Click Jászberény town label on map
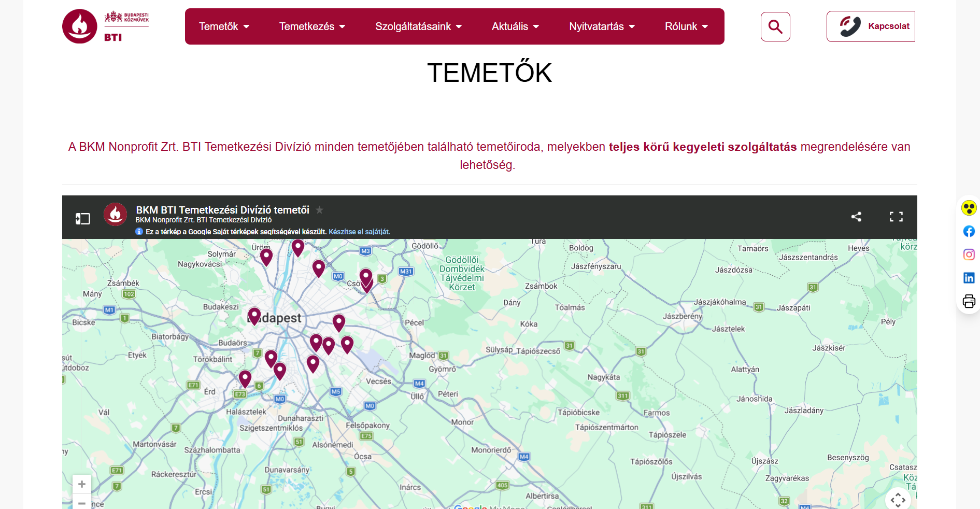The width and height of the screenshot is (980, 509). (683, 316)
